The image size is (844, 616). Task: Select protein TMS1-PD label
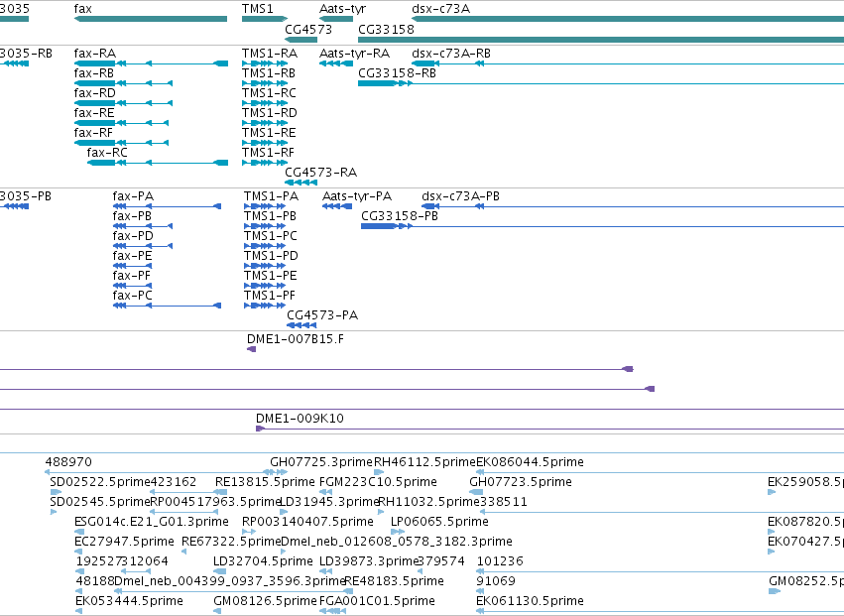pyautogui.click(x=271, y=256)
